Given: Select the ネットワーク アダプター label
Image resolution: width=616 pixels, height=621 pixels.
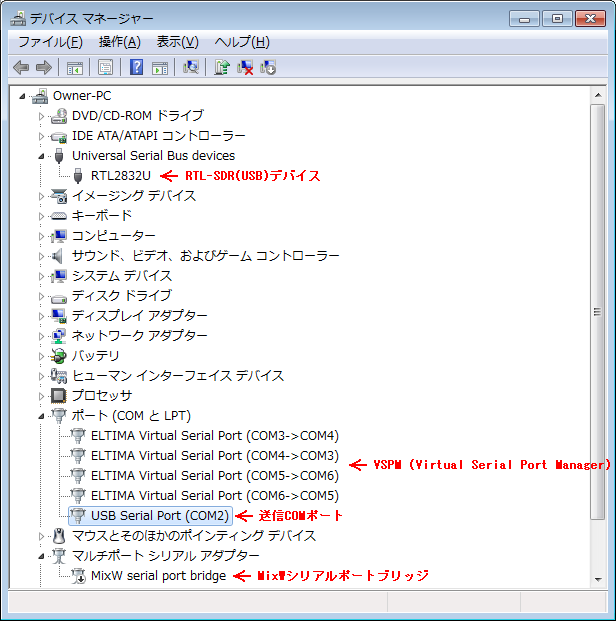Looking at the screenshot, I should pos(139,336).
